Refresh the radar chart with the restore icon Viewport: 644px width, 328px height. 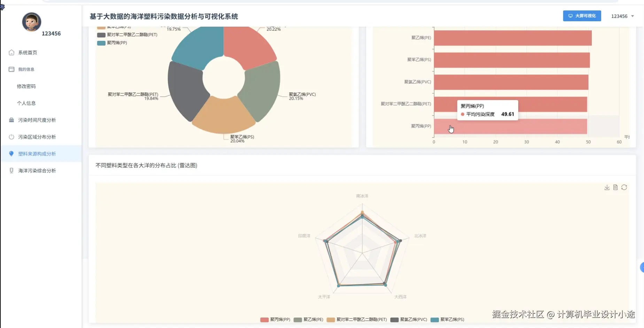(624, 187)
